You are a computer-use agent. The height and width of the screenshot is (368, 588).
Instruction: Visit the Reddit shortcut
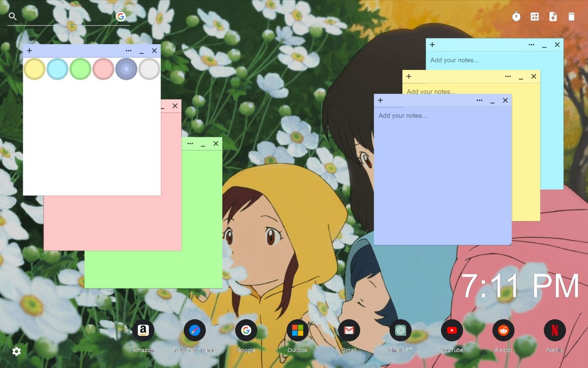(x=503, y=330)
